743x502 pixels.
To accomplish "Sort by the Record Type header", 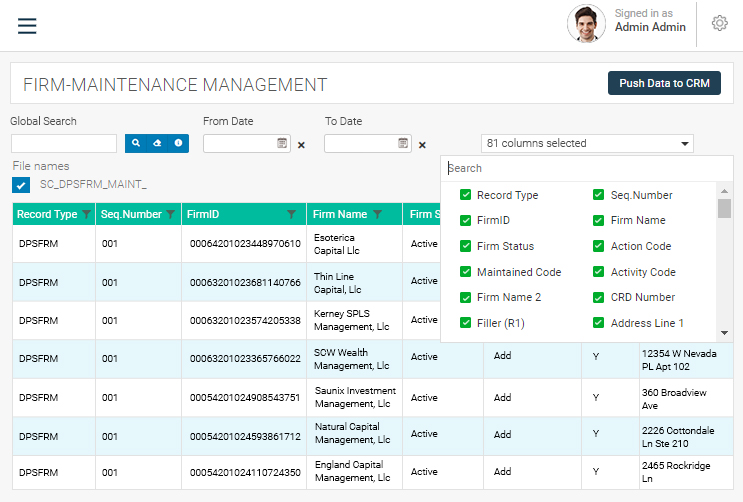I will [47, 214].
